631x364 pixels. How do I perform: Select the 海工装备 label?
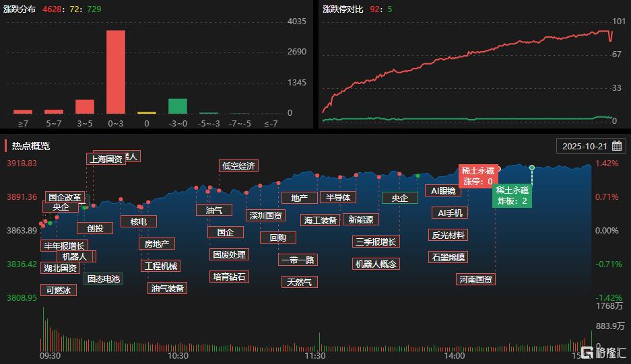pyautogui.click(x=320, y=220)
